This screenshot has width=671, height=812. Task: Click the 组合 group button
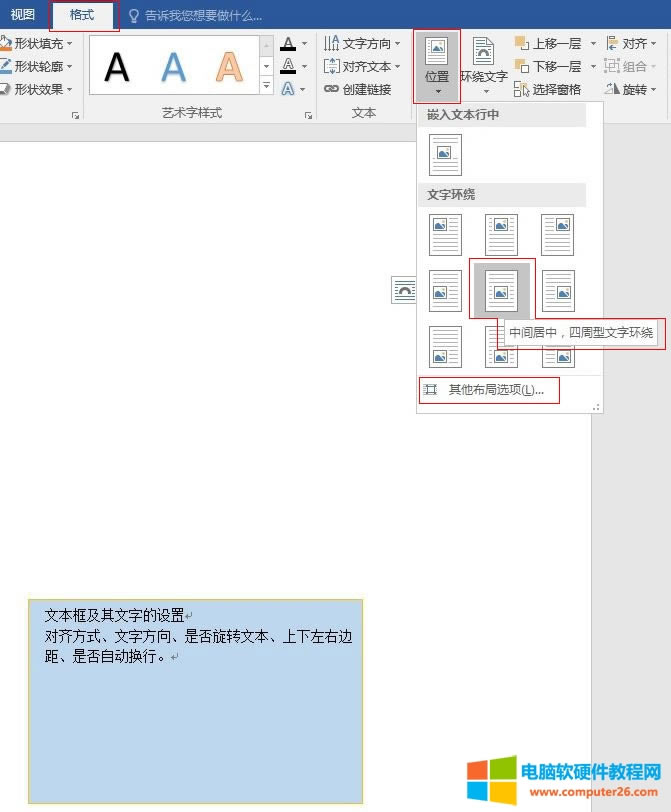tap(630, 66)
